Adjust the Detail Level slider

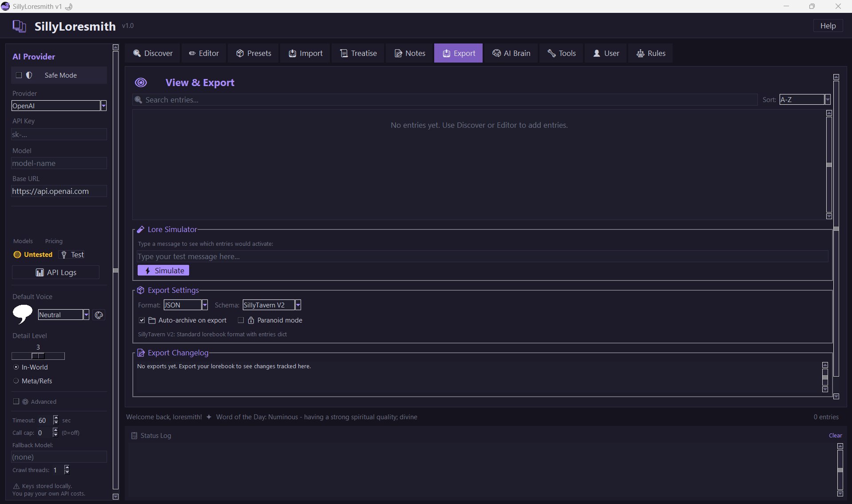[x=38, y=356]
